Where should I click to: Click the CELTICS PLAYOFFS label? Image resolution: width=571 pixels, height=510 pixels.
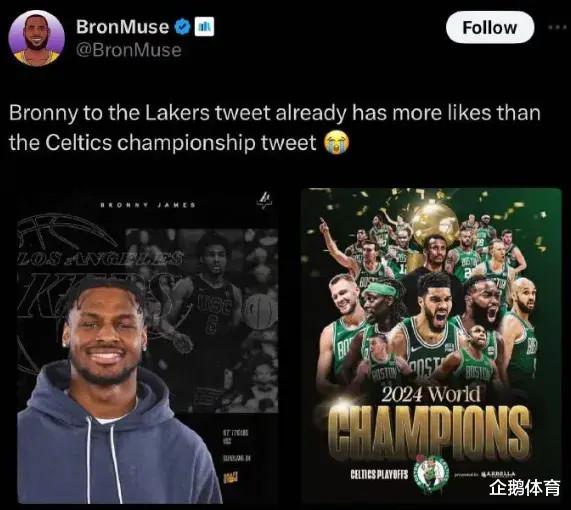379,474
